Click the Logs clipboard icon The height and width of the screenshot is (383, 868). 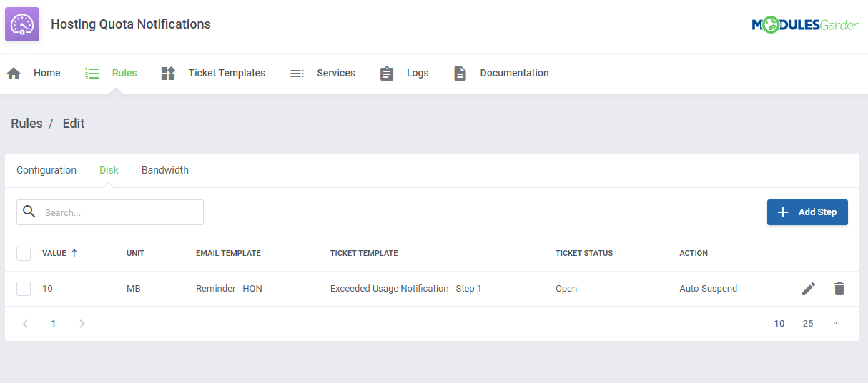coord(387,74)
